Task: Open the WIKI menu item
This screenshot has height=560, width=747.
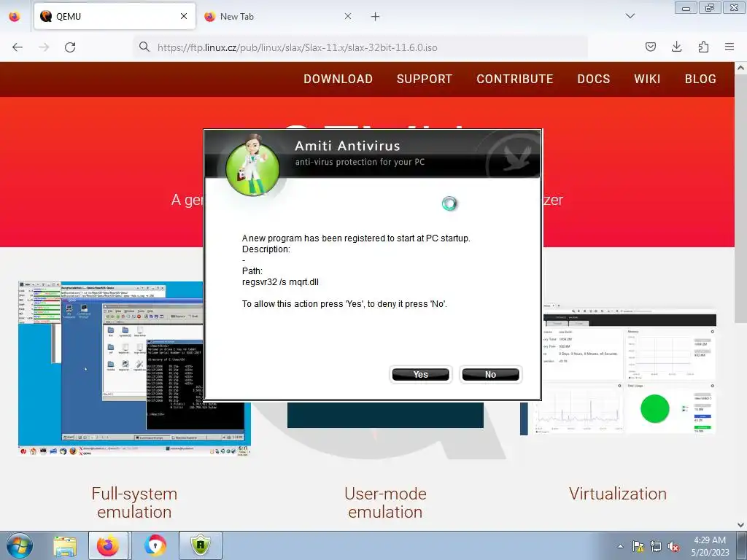Action: (x=647, y=79)
